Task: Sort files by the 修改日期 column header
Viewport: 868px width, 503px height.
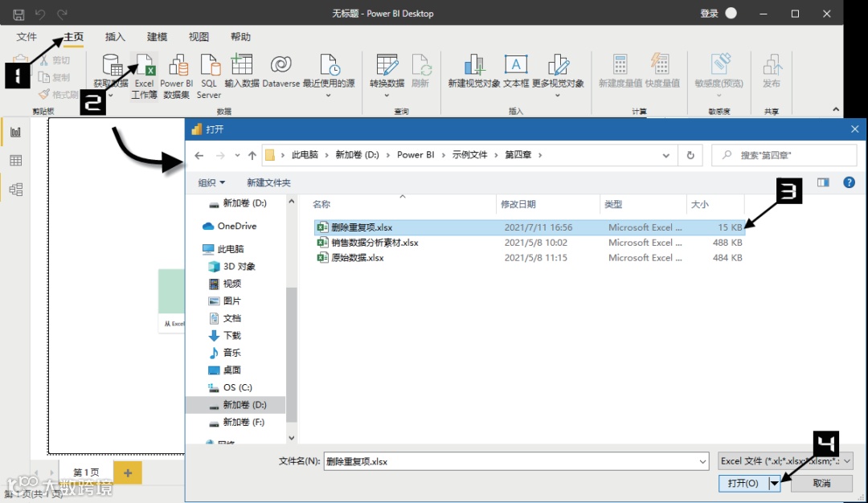Action: [518, 204]
